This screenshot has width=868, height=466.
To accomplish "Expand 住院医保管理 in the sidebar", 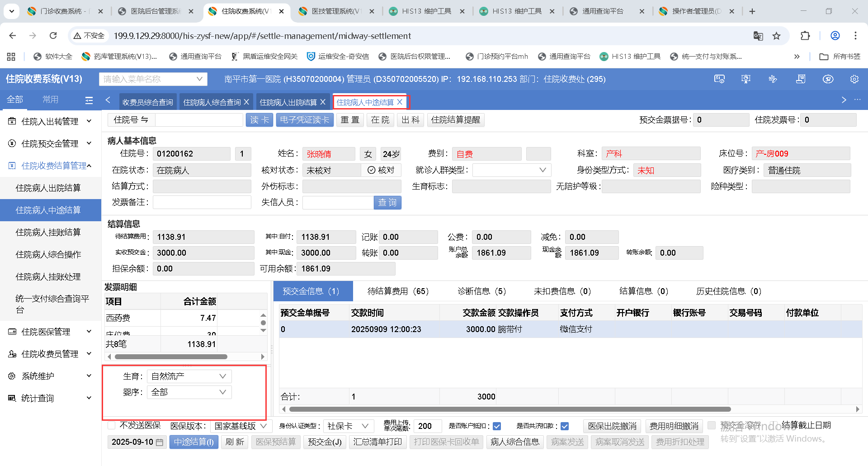I will (51, 332).
